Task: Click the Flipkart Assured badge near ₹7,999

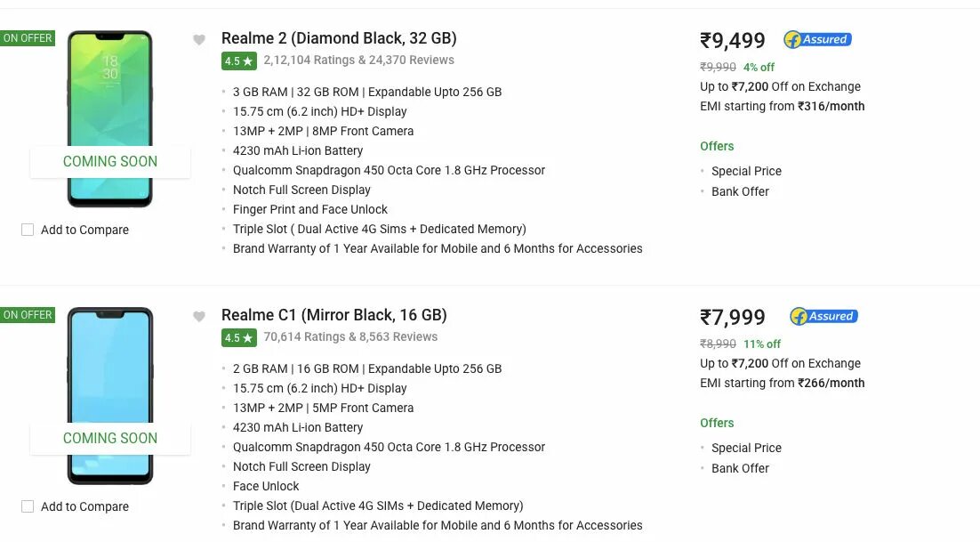Action: 823,316
